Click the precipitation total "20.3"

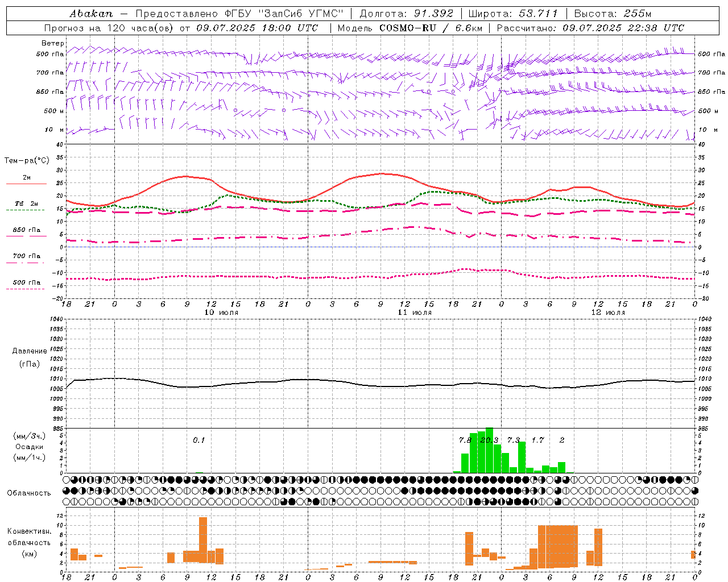tap(489, 440)
